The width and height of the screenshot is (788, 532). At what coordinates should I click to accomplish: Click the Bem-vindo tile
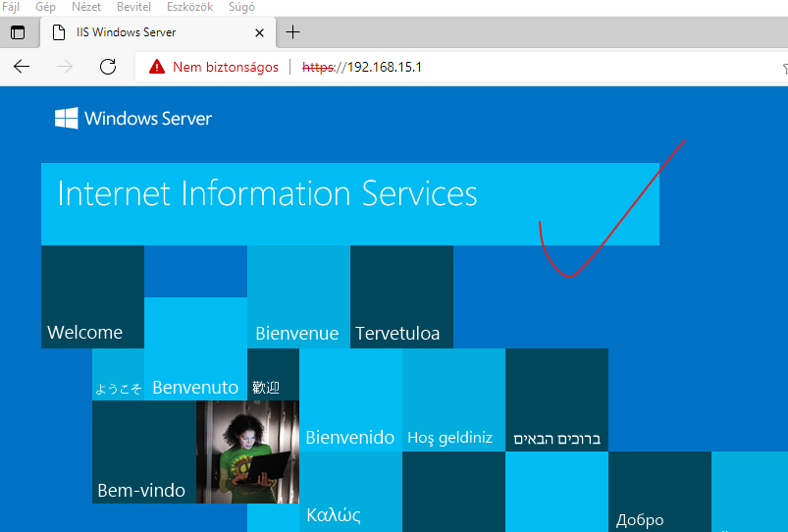(144, 452)
